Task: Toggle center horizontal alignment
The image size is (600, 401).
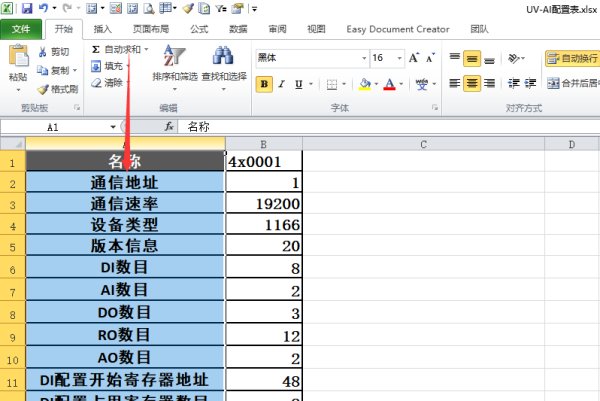Action: (472, 83)
